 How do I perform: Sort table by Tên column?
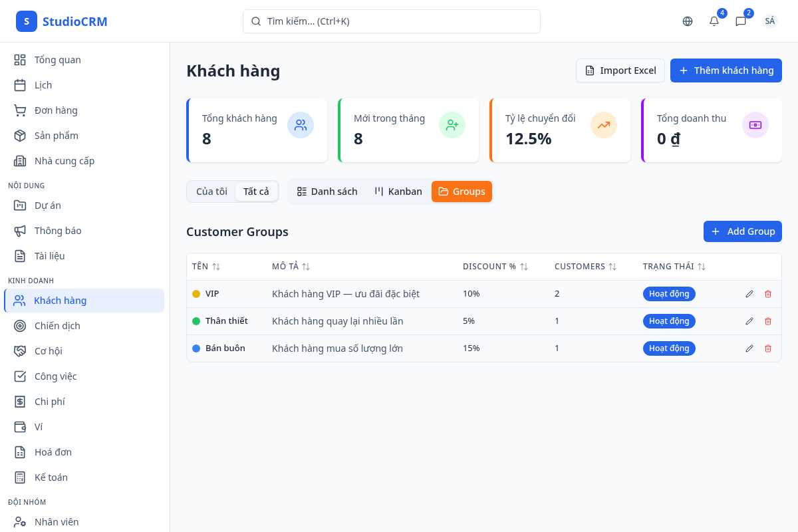click(x=206, y=267)
